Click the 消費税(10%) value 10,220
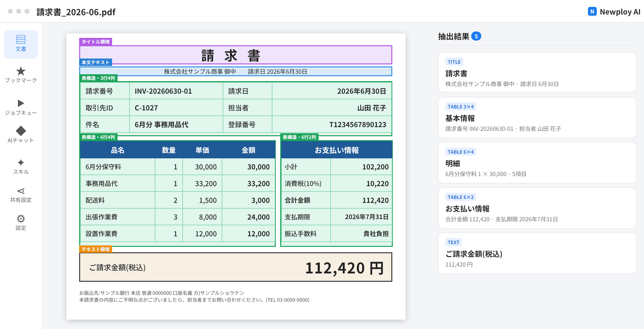 click(x=361, y=183)
